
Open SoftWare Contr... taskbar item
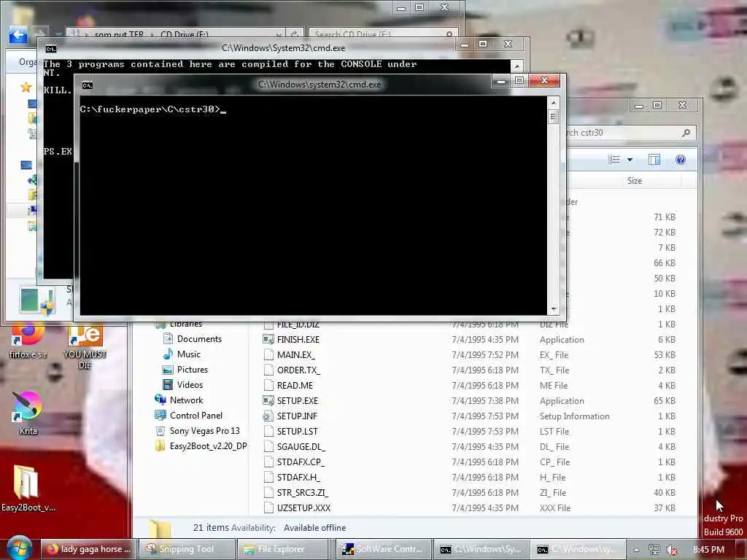384,549
